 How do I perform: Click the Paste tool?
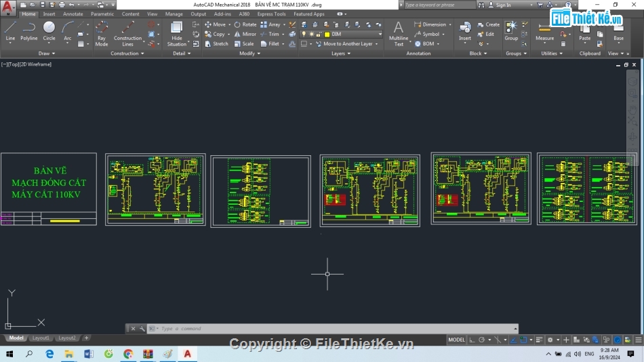(x=584, y=31)
